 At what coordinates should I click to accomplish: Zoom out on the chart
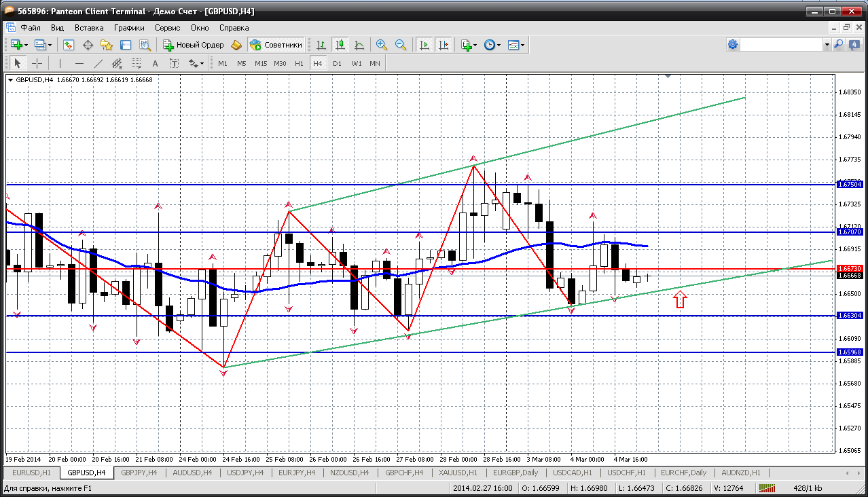[401, 45]
